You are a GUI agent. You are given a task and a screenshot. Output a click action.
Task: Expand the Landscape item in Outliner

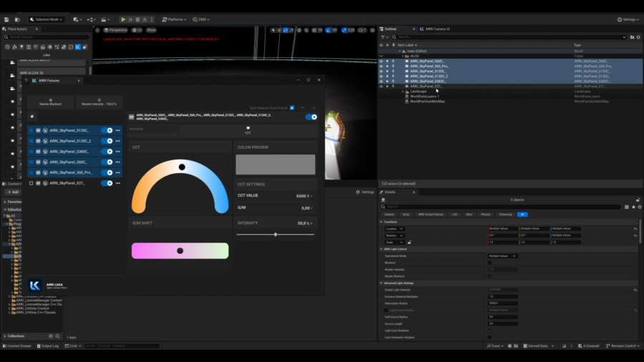[x=402, y=92]
